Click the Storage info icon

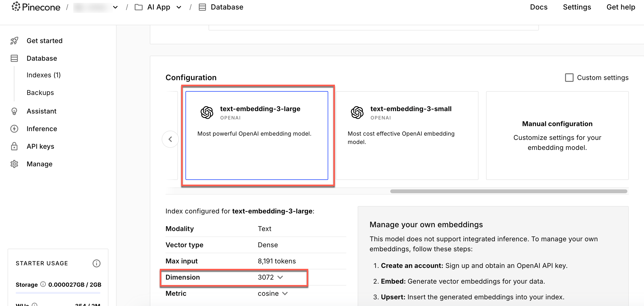pyautogui.click(x=43, y=284)
